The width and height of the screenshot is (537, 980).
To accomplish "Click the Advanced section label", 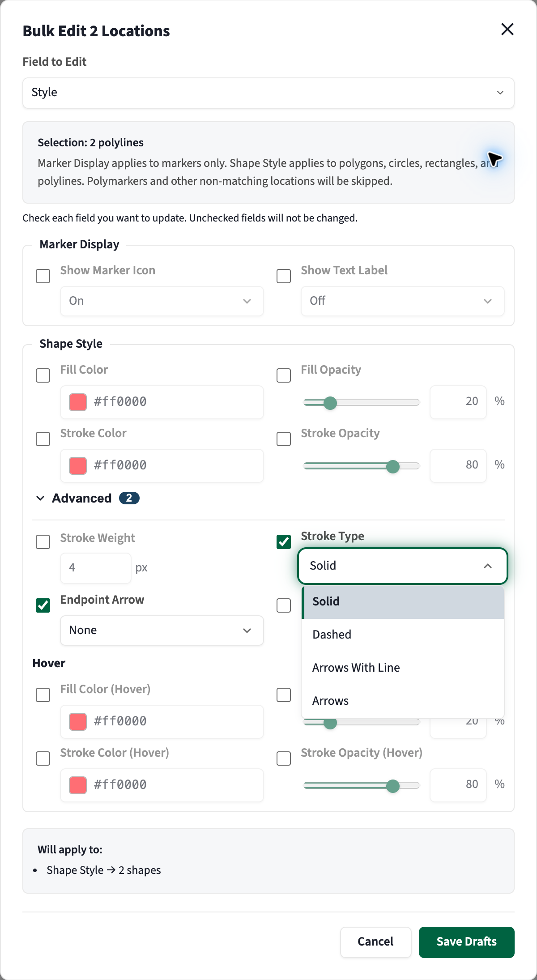I will pos(82,498).
